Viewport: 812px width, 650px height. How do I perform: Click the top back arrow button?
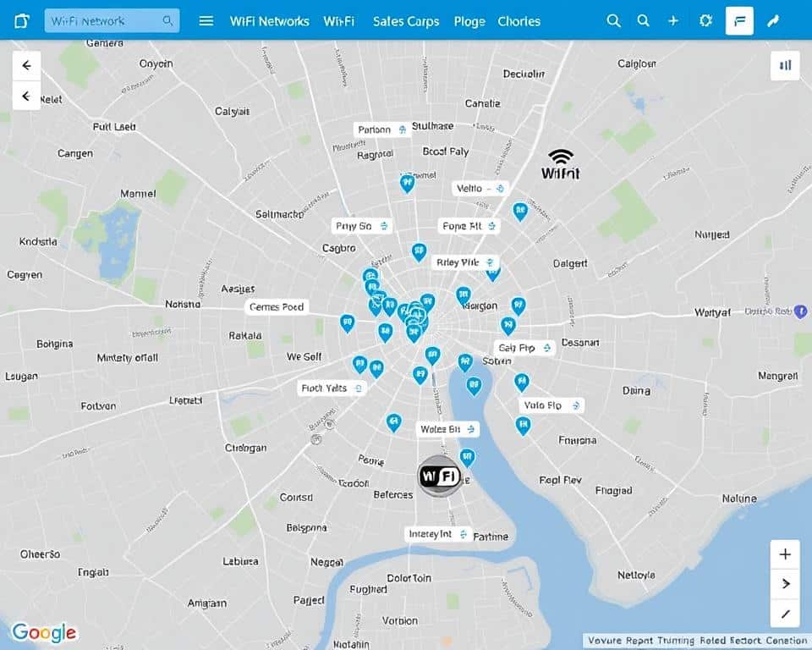click(x=26, y=65)
